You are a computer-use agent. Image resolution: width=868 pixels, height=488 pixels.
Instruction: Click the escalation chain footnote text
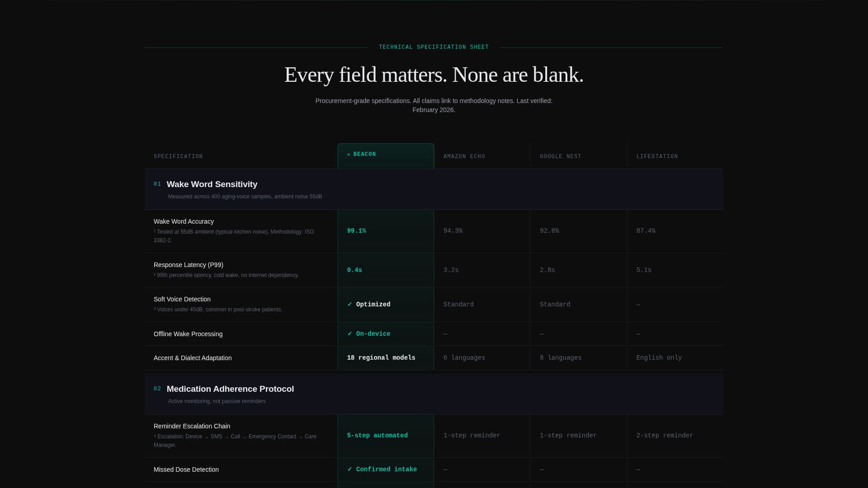click(x=235, y=441)
